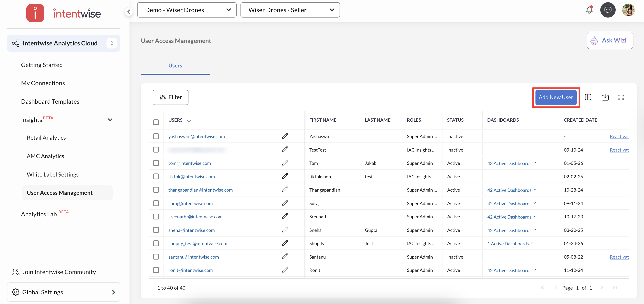This screenshot has width=644, height=304.
Task: Click the Add New User button
Action: point(556,97)
